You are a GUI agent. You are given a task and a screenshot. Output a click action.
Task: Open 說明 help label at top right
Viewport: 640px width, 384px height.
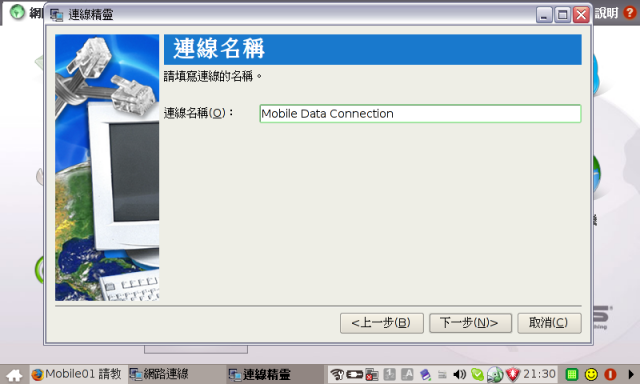pyautogui.click(x=606, y=13)
